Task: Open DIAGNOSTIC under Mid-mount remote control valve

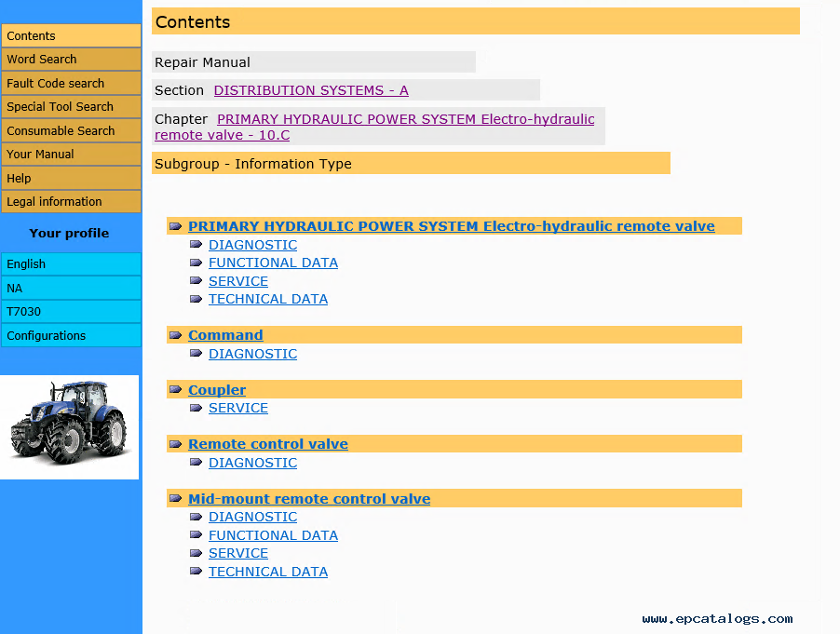Action: click(x=253, y=517)
